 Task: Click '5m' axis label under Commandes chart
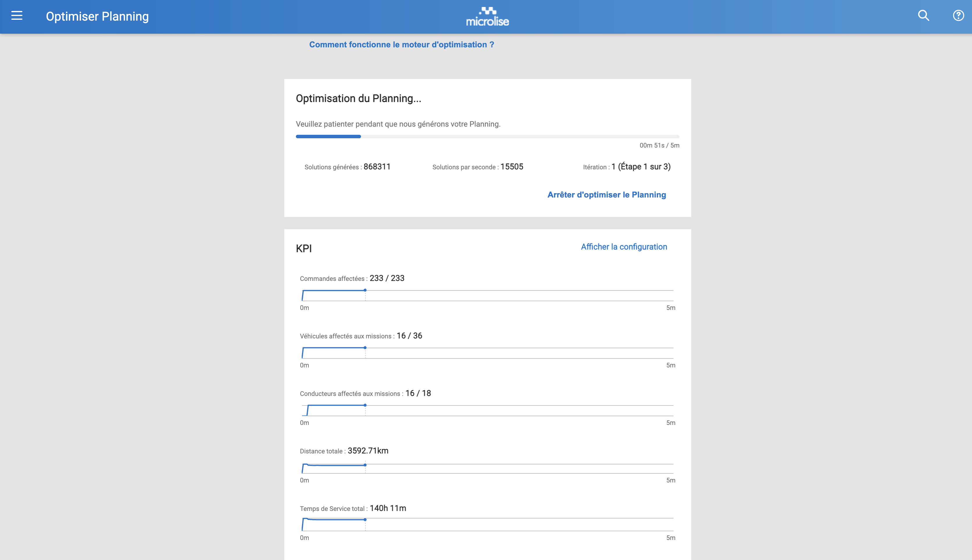click(671, 308)
